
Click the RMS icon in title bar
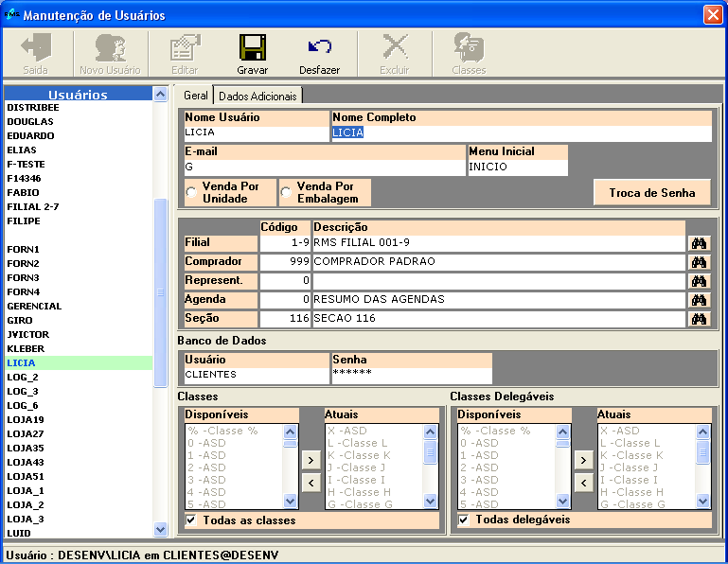(11, 15)
